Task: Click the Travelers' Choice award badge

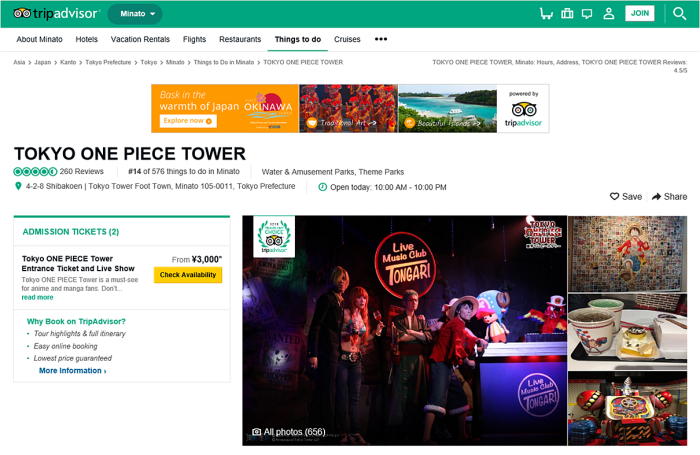Action: (x=274, y=237)
